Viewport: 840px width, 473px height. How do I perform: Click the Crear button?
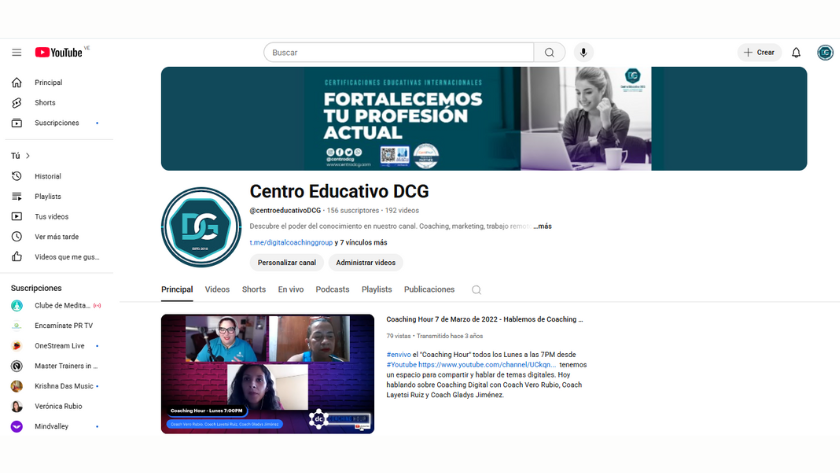pyautogui.click(x=759, y=52)
